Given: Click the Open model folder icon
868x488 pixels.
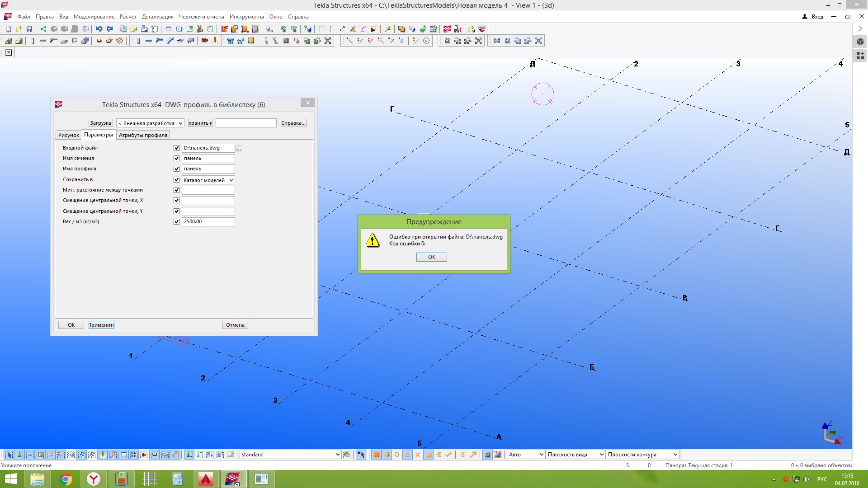Looking at the screenshot, I should click(x=19, y=29).
